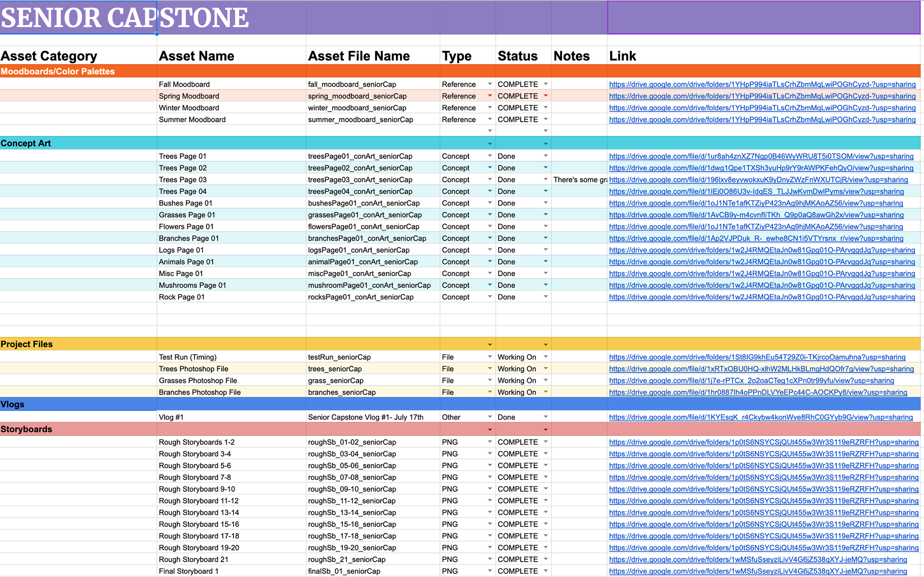The height and width of the screenshot is (577, 924).
Task: Select the Spring Moodboard name cell
Action: [x=231, y=96]
